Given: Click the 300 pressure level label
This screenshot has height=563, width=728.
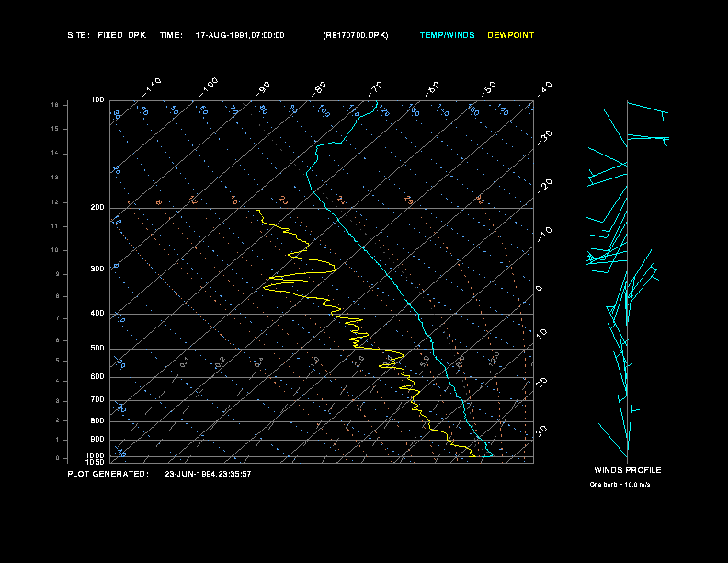Looking at the screenshot, I should pyautogui.click(x=97, y=269).
